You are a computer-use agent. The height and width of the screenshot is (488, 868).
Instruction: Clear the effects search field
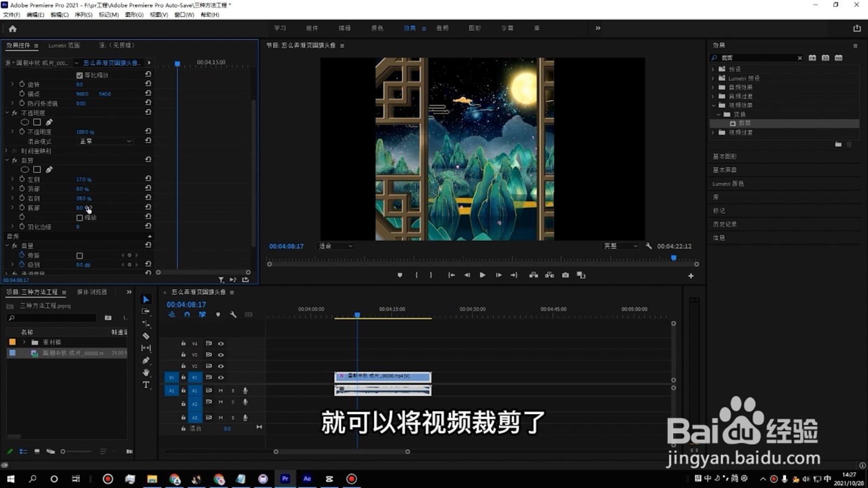point(800,58)
